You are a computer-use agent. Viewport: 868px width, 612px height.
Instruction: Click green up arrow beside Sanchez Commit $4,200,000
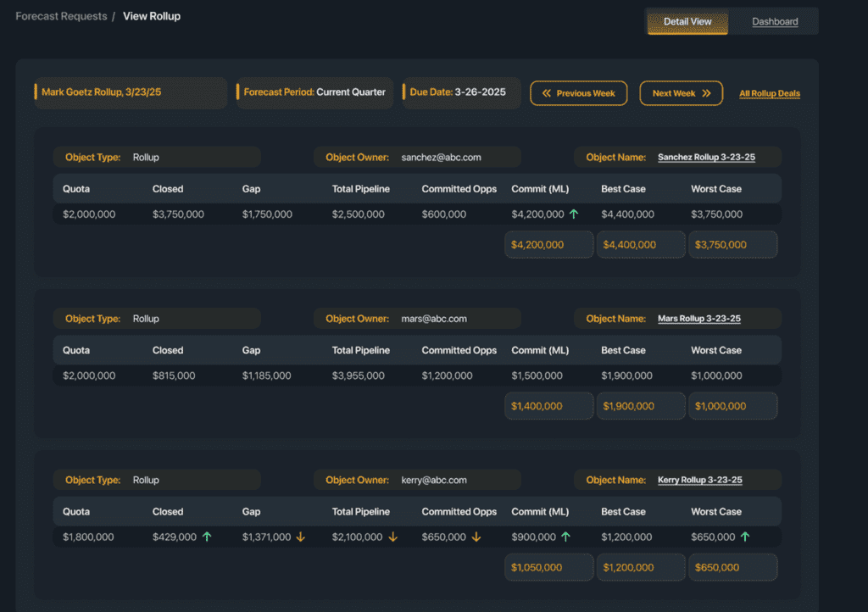(x=574, y=214)
